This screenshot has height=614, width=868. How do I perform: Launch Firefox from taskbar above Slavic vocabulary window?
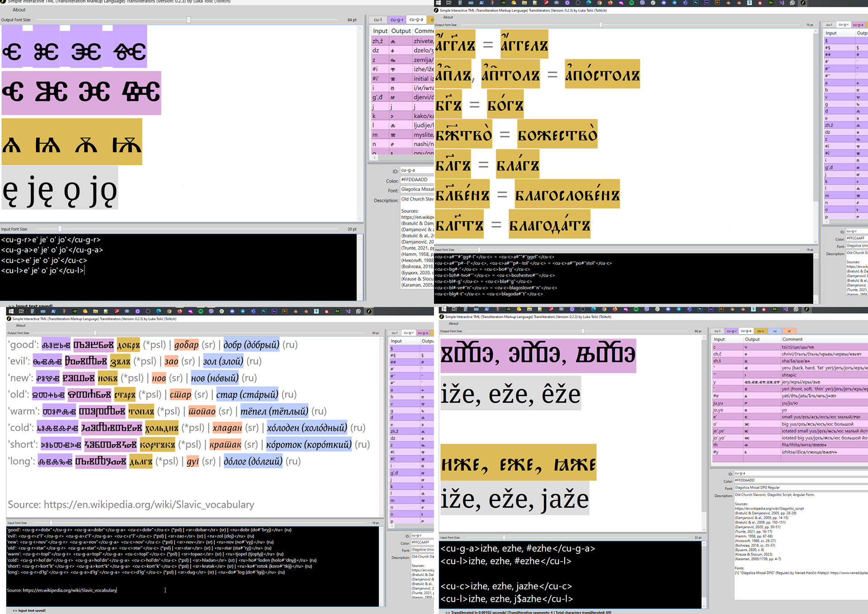click(x=179, y=311)
